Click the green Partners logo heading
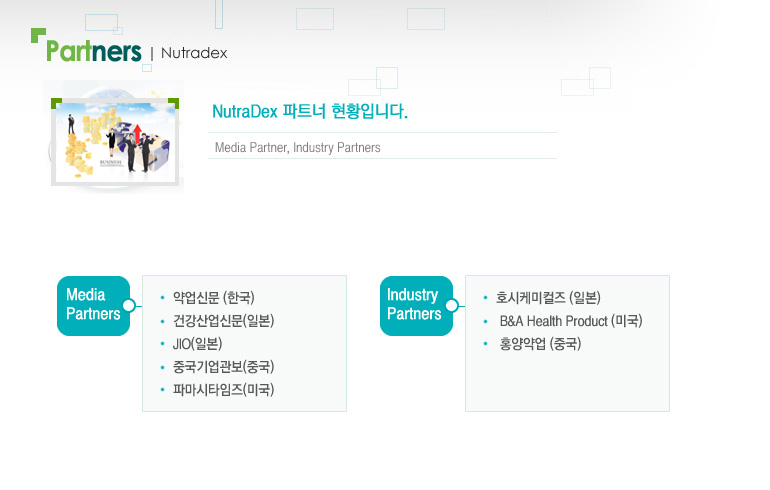770x490 pixels. (93, 51)
